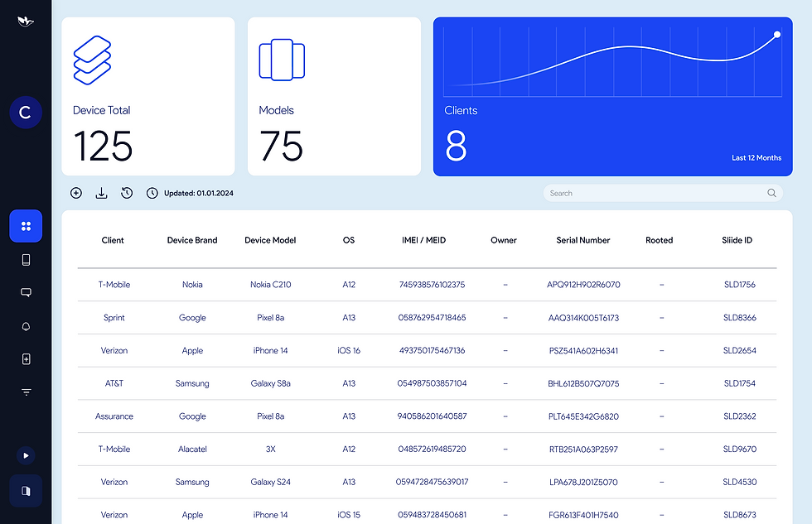
Task: Select the dashboard grid icon in sidebar
Action: pos(26,226)
